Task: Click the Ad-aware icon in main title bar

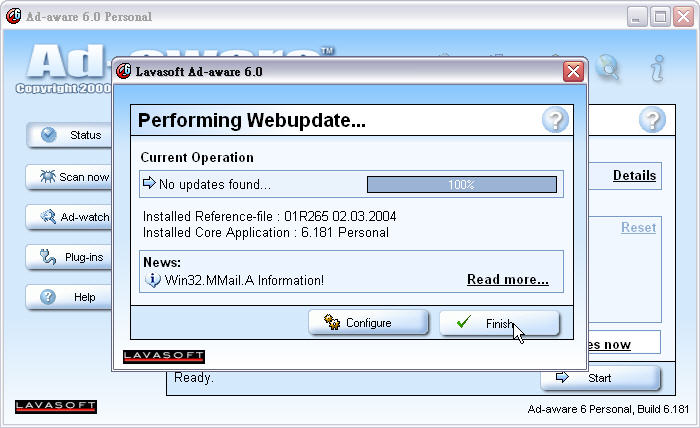Action: [13, 16]
